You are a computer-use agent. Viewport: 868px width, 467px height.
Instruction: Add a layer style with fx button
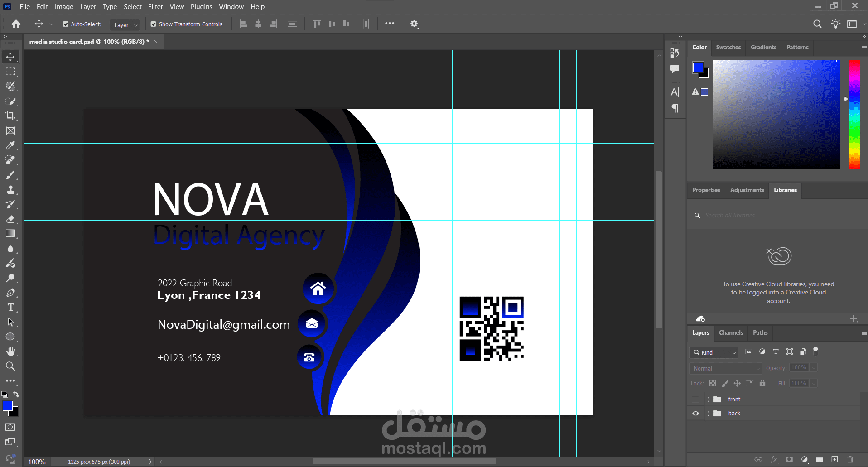(x=774, y=459)
